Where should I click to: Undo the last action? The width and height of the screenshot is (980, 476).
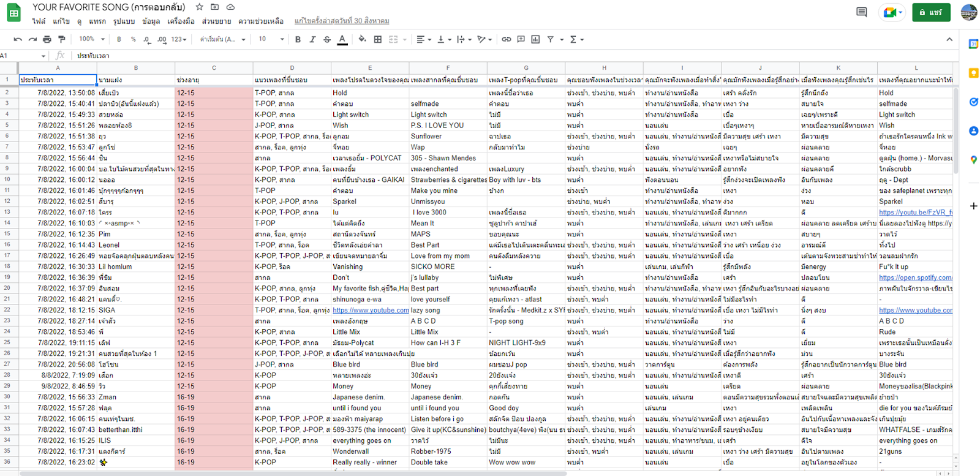click(18, 39)
